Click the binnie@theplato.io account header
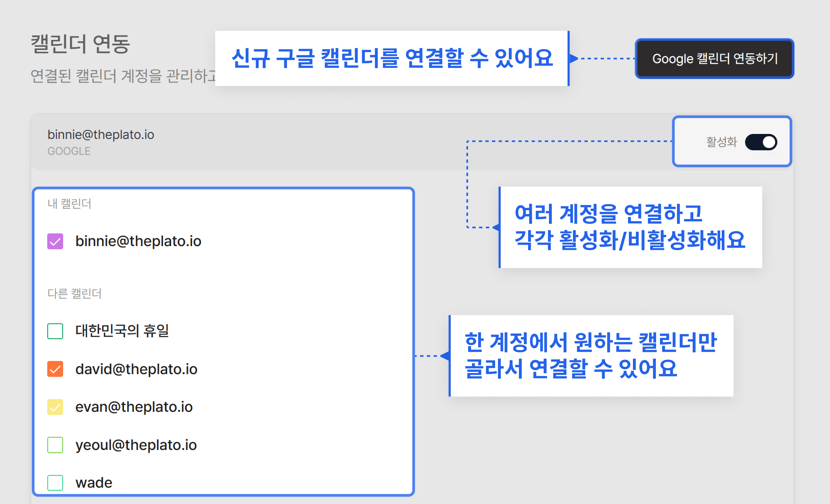Image resolution: width=830 pixels, height=504 pixels. 101,135
